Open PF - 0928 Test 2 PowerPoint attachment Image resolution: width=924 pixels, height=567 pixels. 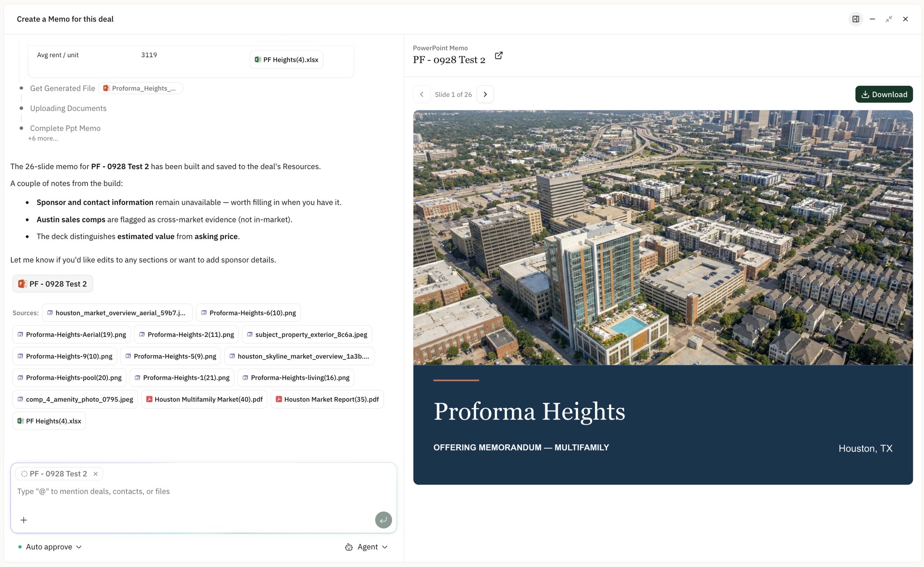coord(52,284)
